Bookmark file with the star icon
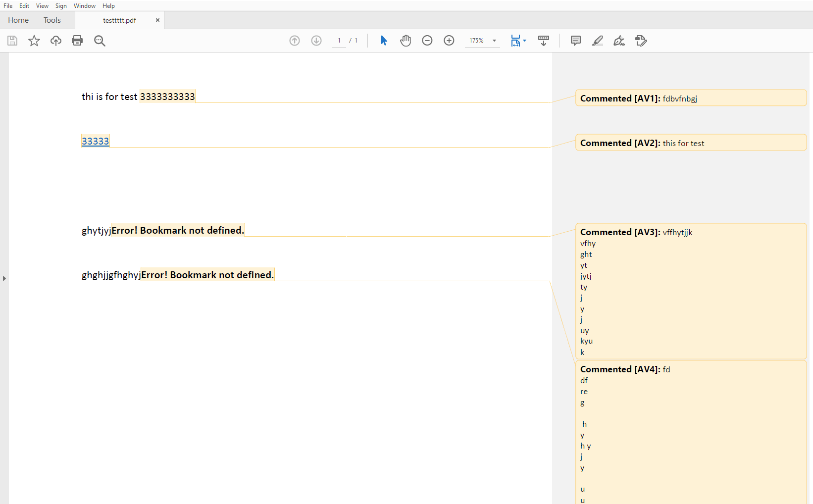 [34, 41]
